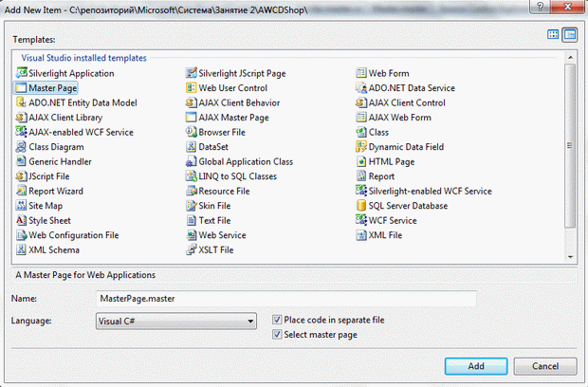Pick the HTML Page template icon
588x387 pixels.
pos(361,162)
